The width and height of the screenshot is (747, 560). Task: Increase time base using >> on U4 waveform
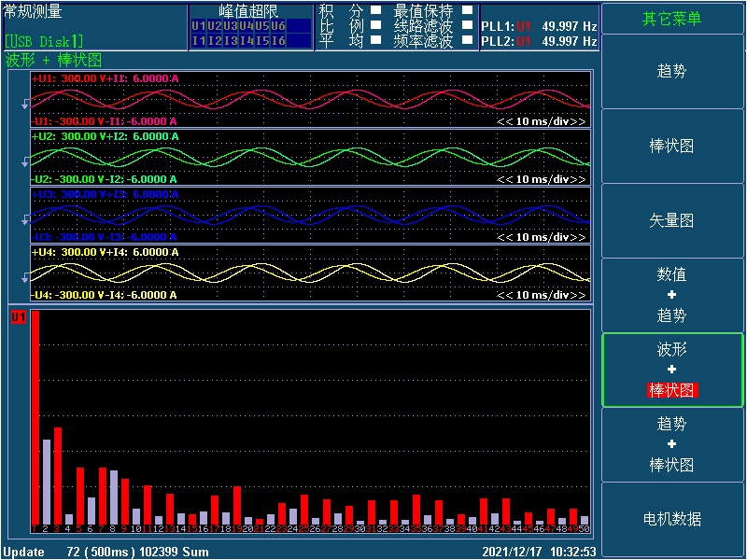click(579, 295)
